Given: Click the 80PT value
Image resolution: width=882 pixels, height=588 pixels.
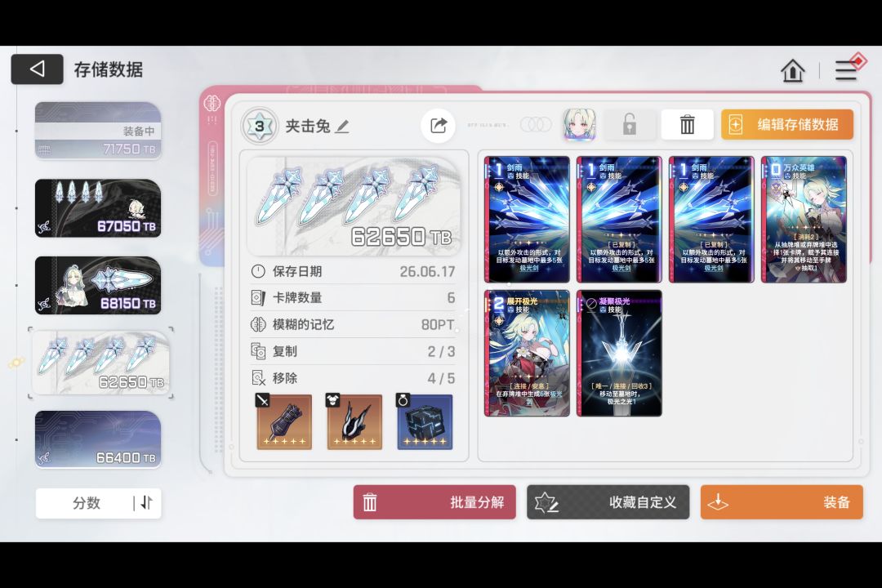Looking at the screenshot, I should coord(438,325).
